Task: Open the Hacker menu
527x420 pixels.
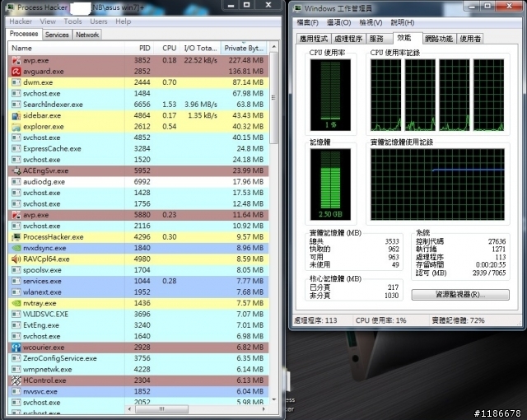Action: tap(21, 21)
